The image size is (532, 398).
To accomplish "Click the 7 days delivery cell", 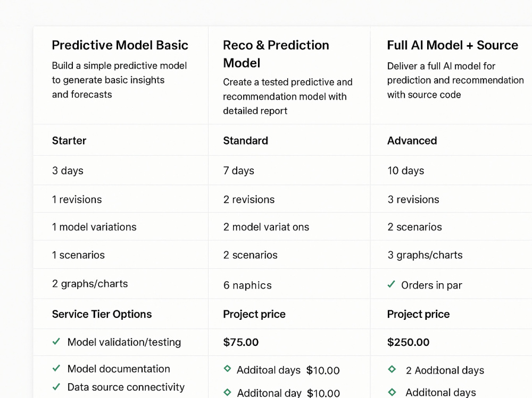I will click(x=289, y=171).
